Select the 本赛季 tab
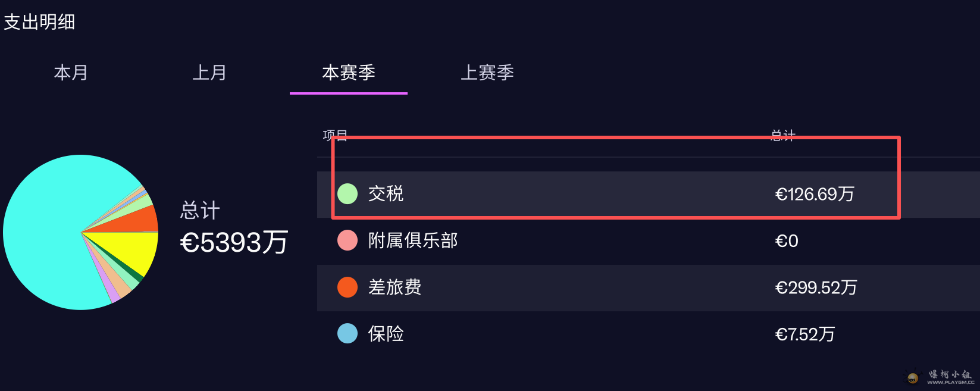The width and height of the screenshot is (980, 391). [349, 73]
